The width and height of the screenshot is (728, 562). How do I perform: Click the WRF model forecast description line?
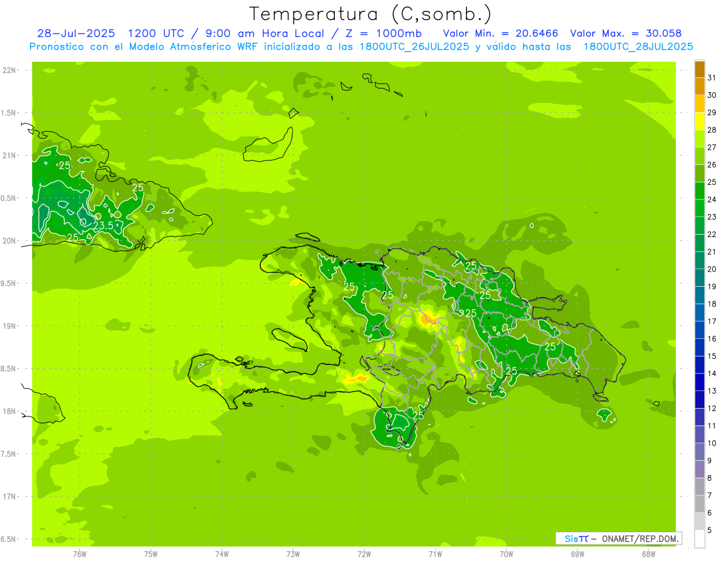point(361,47)
